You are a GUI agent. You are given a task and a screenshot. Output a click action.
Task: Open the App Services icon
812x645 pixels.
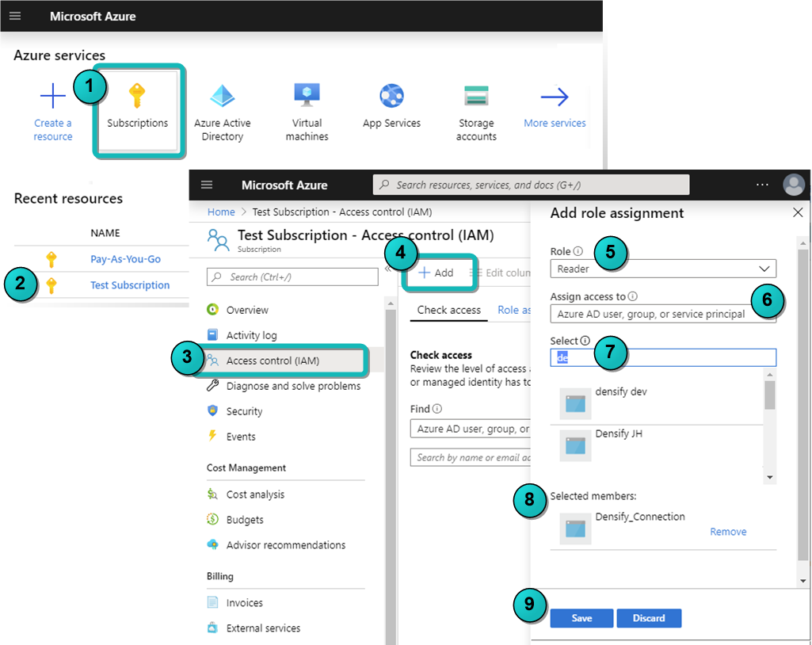tap(391, 96)
